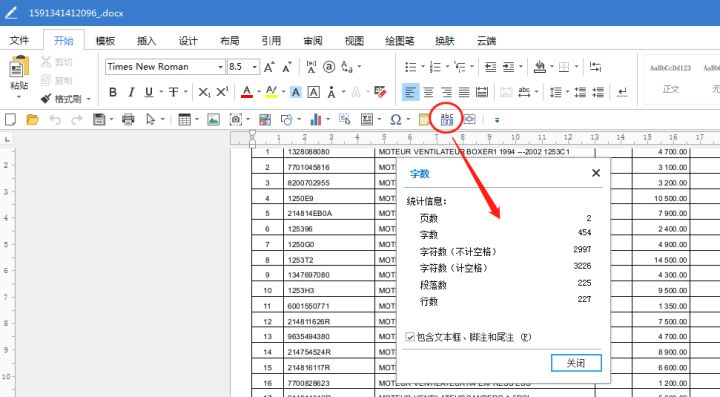Viewport: 720px width, 397px height.
Task: Toggle strikethrough formatting
Action: 173,92
